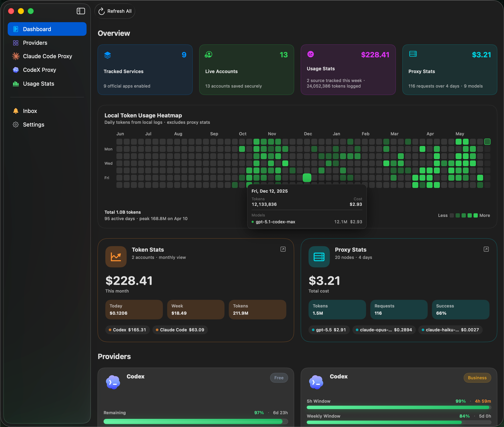
Task: Click the Live Accounts people icon
Action: coord(209,55)
